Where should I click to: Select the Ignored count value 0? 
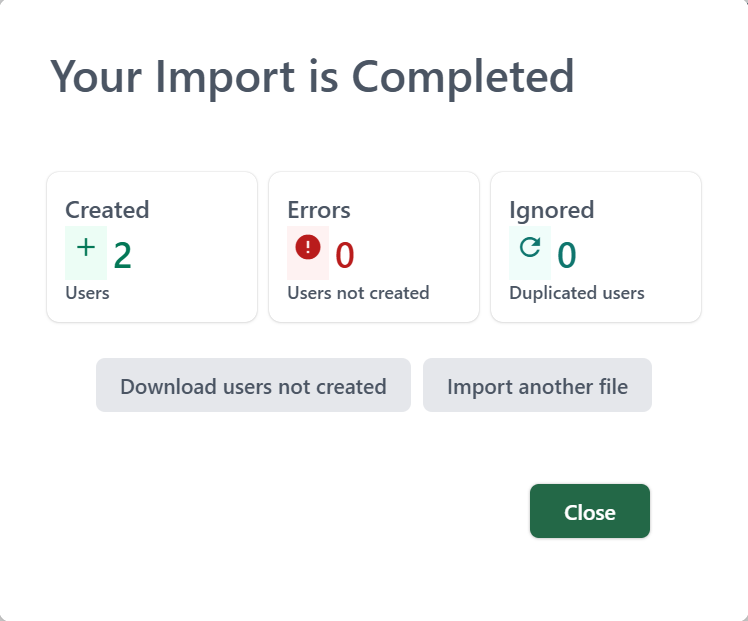(567, 256)
